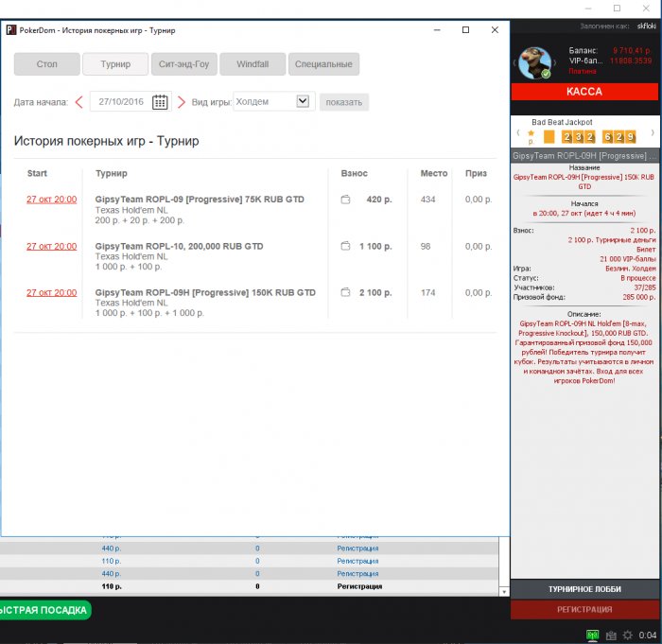Viewport: 662px width, 644px height.
Task: Go to previous date with left red arrow
Action: pyautogui.click(x=78, y=102)
